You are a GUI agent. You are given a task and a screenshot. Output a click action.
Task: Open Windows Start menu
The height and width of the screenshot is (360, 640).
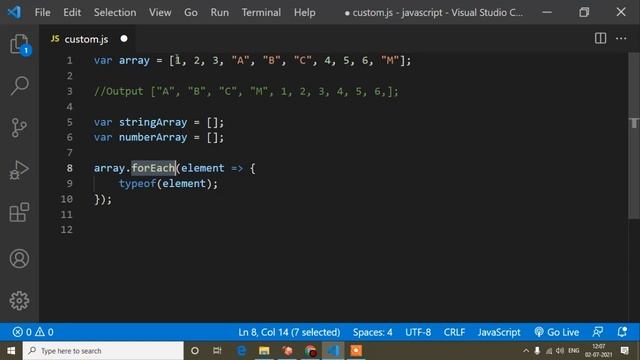click(11, 351)
